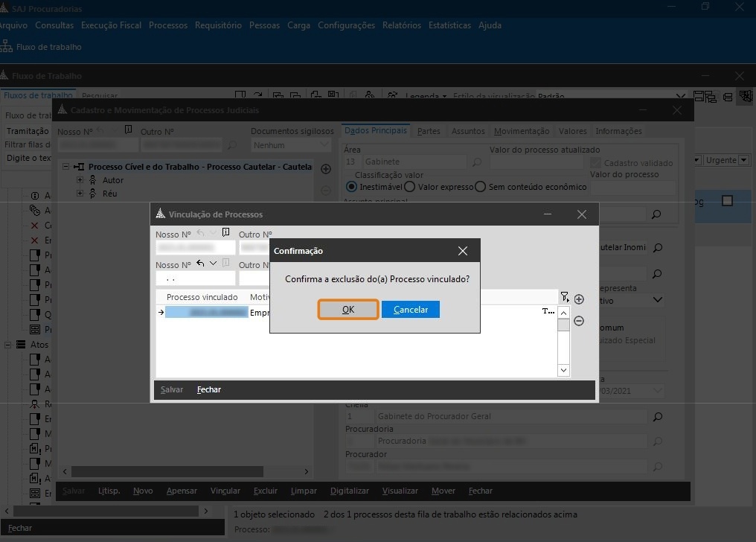The height and width of the screenshot is (542, 756).
Task: Select the Inestimável radio button
Action: (352, 187)
